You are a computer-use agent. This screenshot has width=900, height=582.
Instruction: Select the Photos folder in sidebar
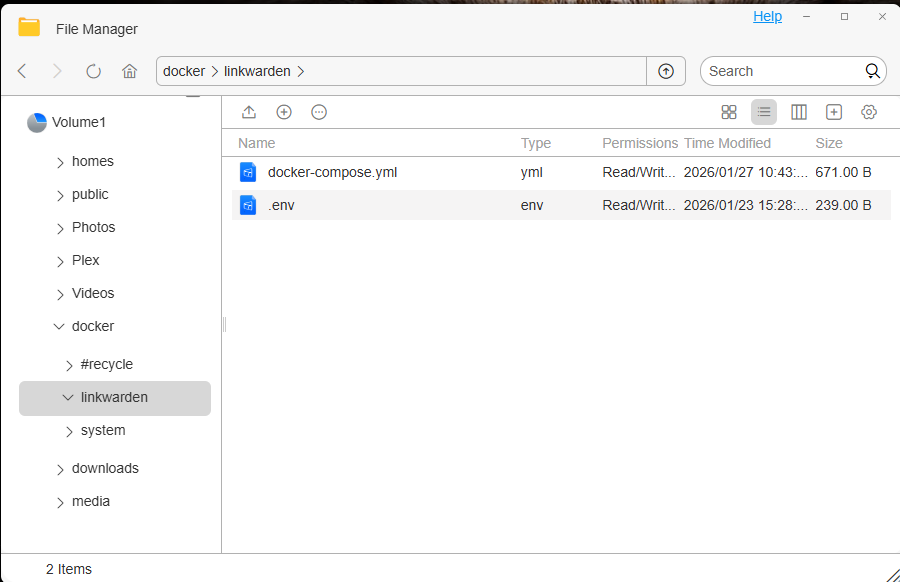click(x=94, y=227)
